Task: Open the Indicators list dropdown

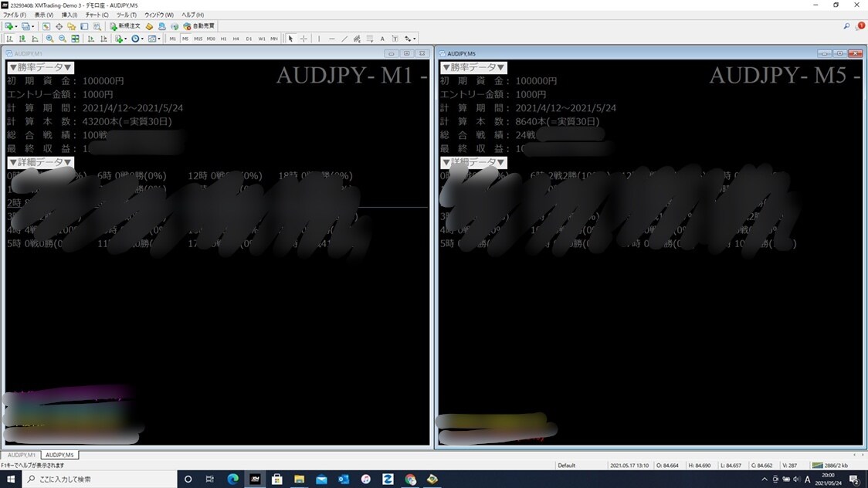Action: [x=120, y=39]
